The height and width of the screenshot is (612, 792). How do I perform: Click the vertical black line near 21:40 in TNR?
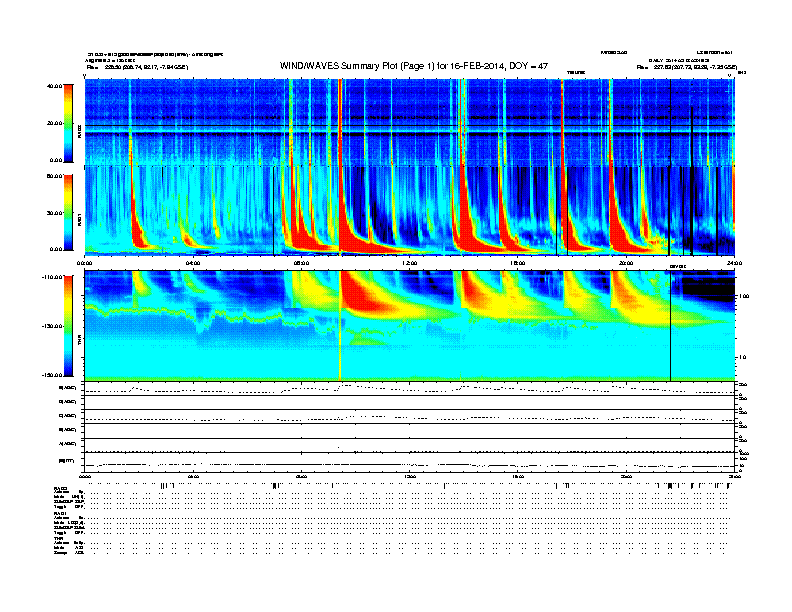[x=670, y=325]
